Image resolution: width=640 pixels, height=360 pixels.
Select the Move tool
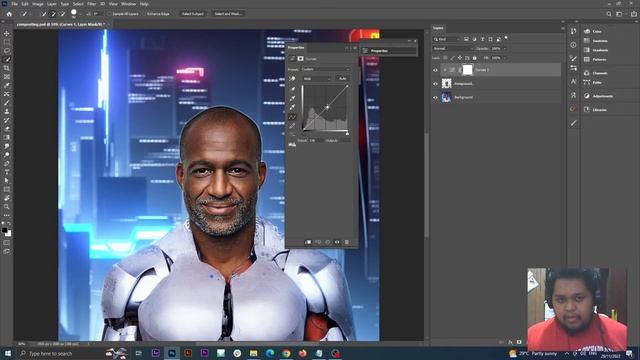click(x=7, y=33)
